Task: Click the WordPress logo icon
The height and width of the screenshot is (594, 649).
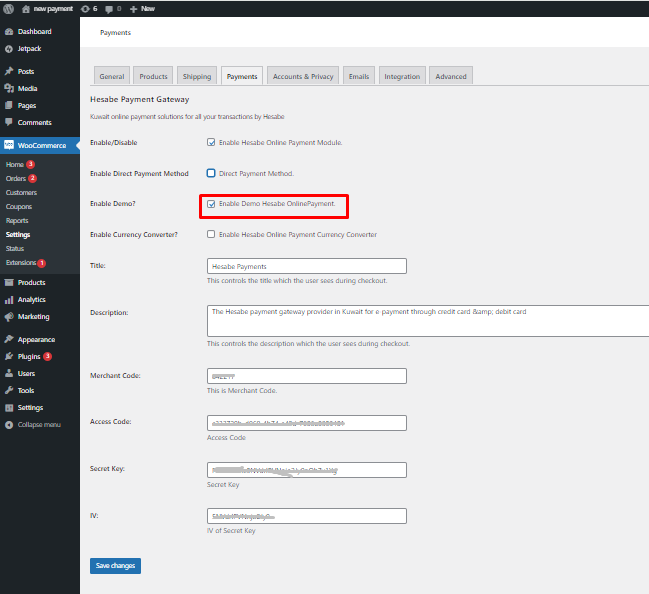Action: [x=9, y=8]
